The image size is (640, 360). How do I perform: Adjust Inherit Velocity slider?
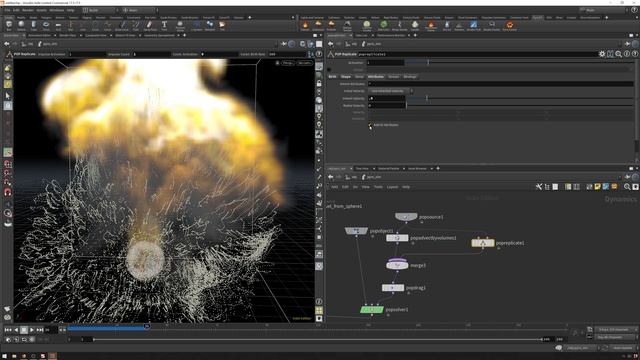tap(519, 98)
